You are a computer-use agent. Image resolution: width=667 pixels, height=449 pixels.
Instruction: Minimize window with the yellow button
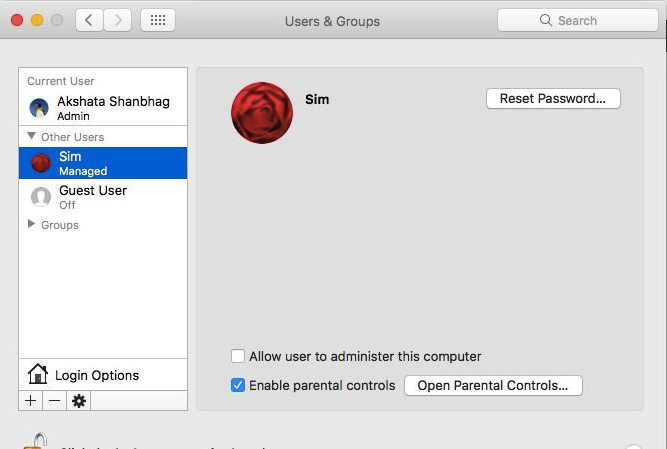pyautogui.click(x=37, y=20)
